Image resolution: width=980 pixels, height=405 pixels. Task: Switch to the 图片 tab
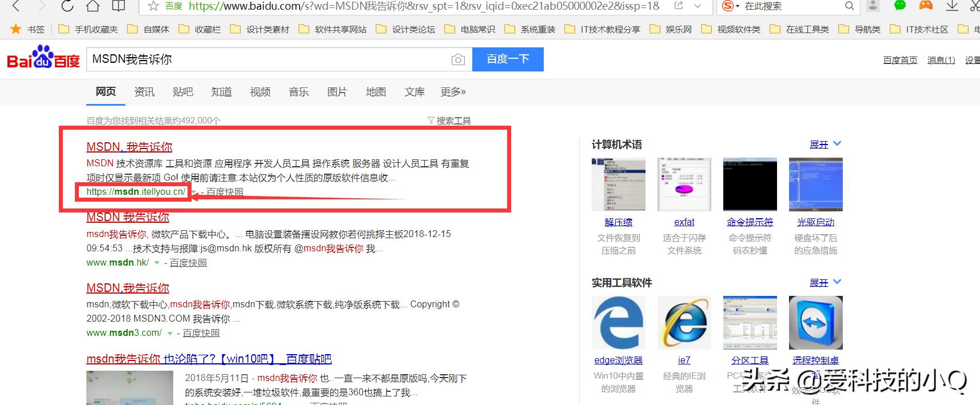pos(337,92)
